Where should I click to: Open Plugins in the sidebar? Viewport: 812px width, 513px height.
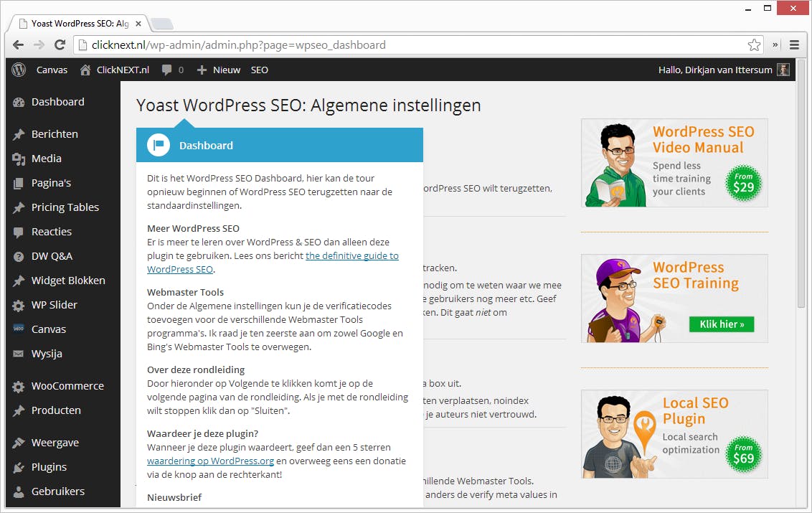(x=49, y=467)
